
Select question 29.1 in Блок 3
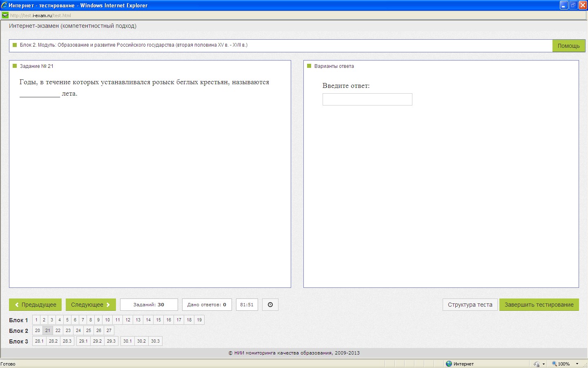pos(83,341)
